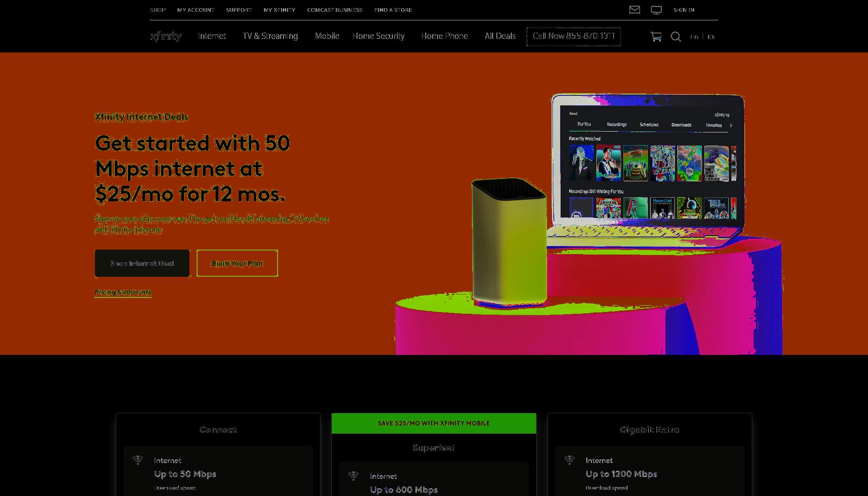Open the TV & Streaming menu
The width and height of the screenshot is (868, 496).
(x=270, y=36)
